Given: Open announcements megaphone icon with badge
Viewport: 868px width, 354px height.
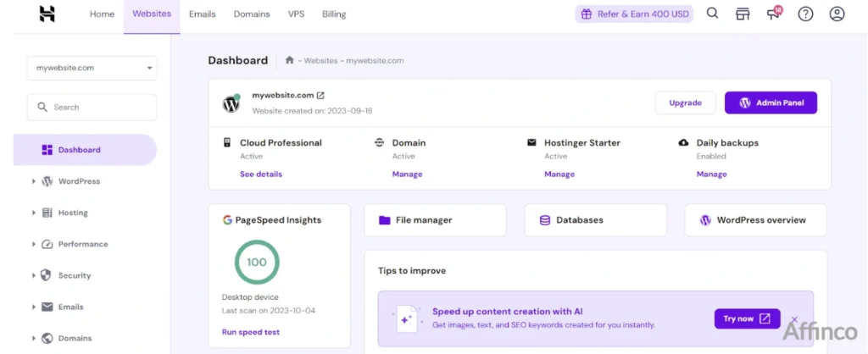Looking at the screenshot, I should coord(775,14).
